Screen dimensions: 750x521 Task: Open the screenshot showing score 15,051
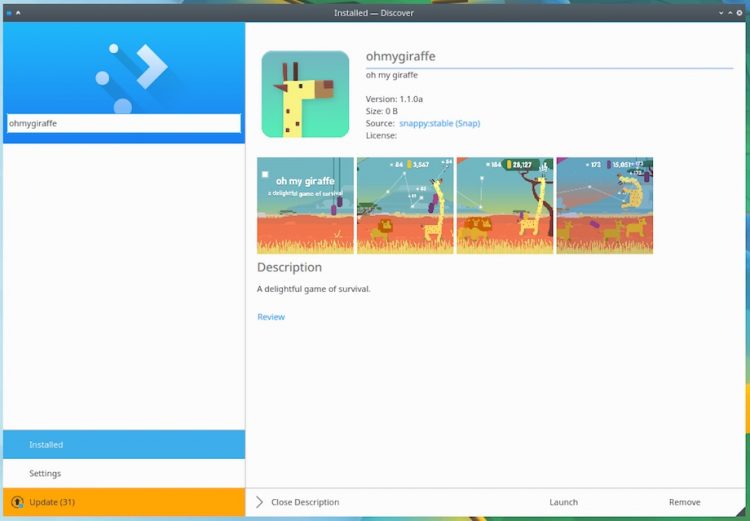coord(605,205)
